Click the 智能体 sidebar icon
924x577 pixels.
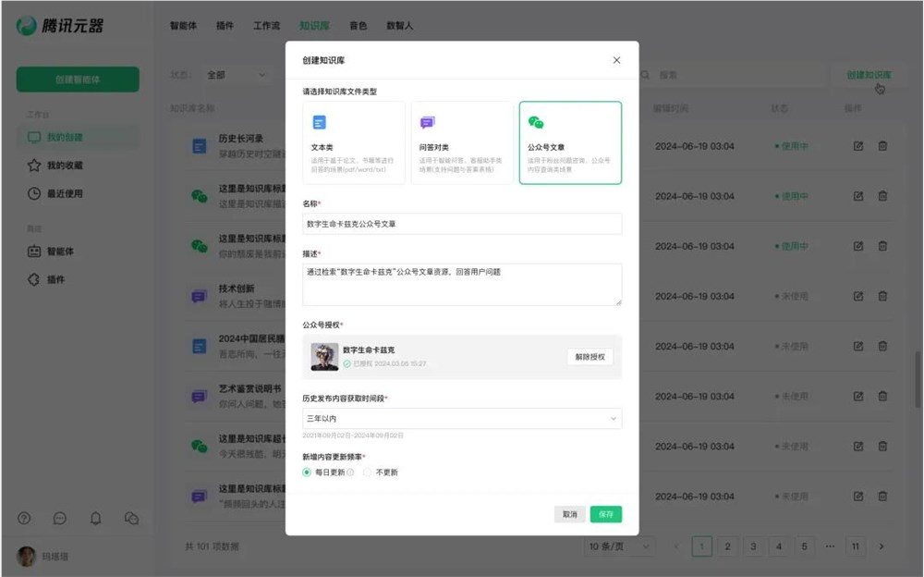click(34, 250)
